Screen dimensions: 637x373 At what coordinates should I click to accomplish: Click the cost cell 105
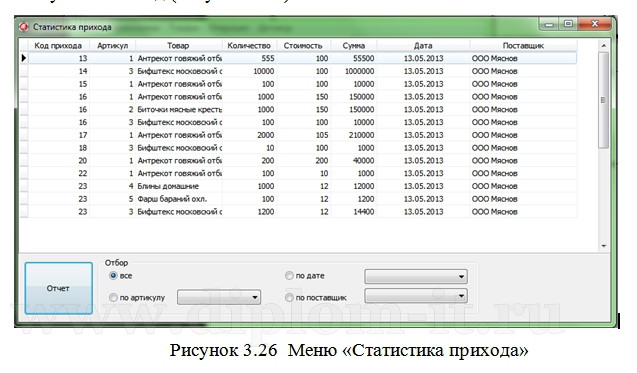pos(303,135)
